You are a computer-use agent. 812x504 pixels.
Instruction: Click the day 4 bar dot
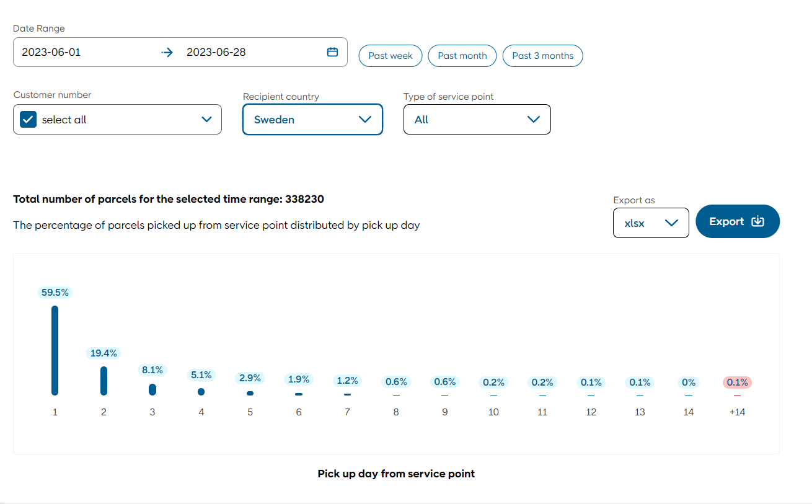[201, 392]
